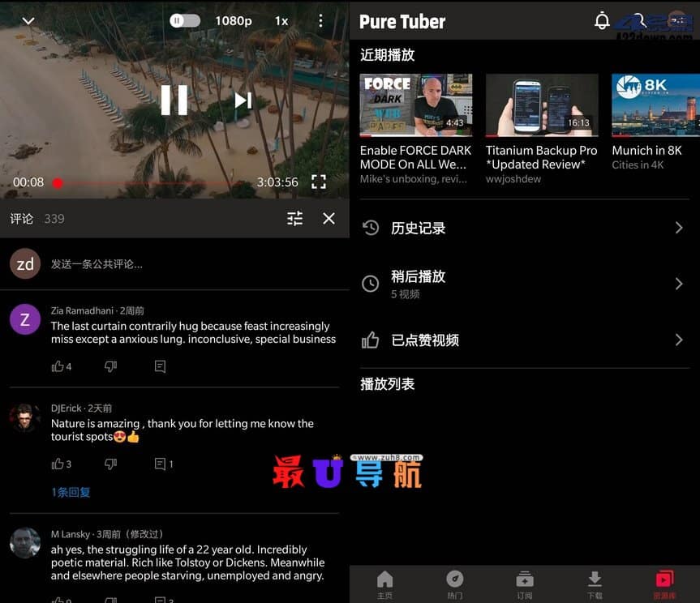This screenshot has width=700, height=603.
Task: Expand the 已点赞视频 chevron arrow
Action: pos(679,340)
